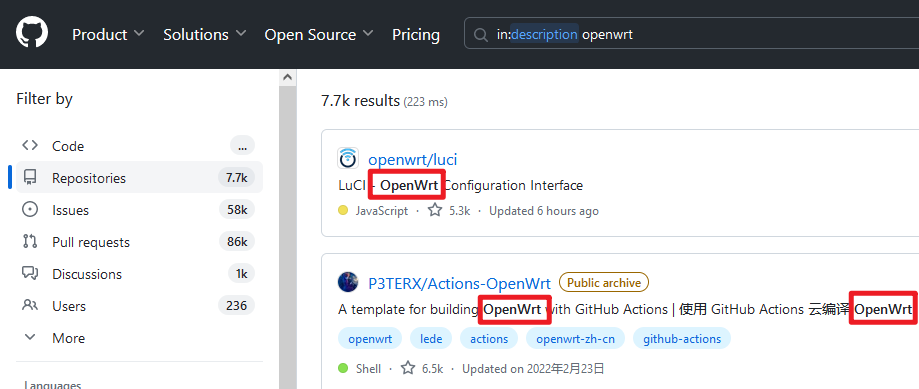Click the yellow JavaScript language dot
Image resolution: width=919 pixels, height=389 pixels.
(x=343, y=210)
